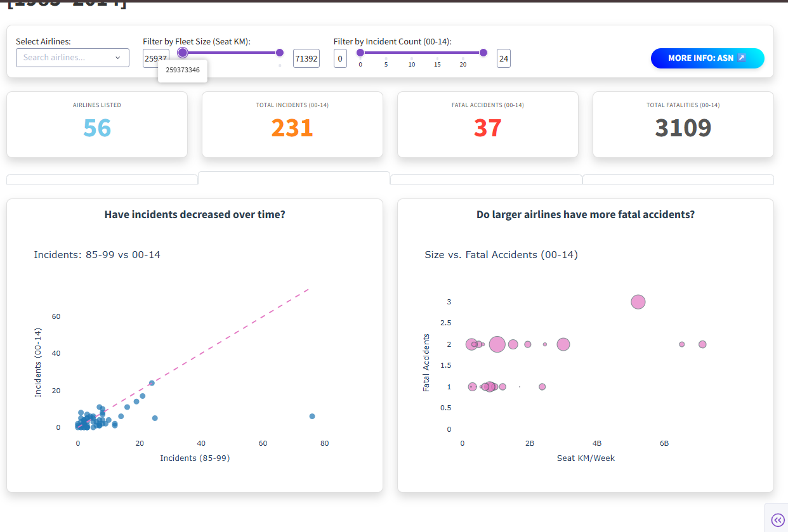Click the Incident Count maximum input showing 24
Screen dimensions: 788x532
(x=504, y=58)
